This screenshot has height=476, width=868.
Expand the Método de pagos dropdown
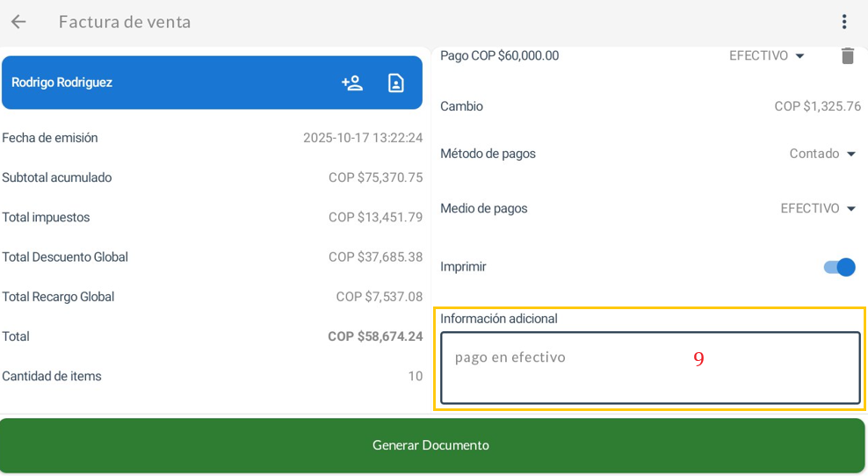tap(822, 154)
